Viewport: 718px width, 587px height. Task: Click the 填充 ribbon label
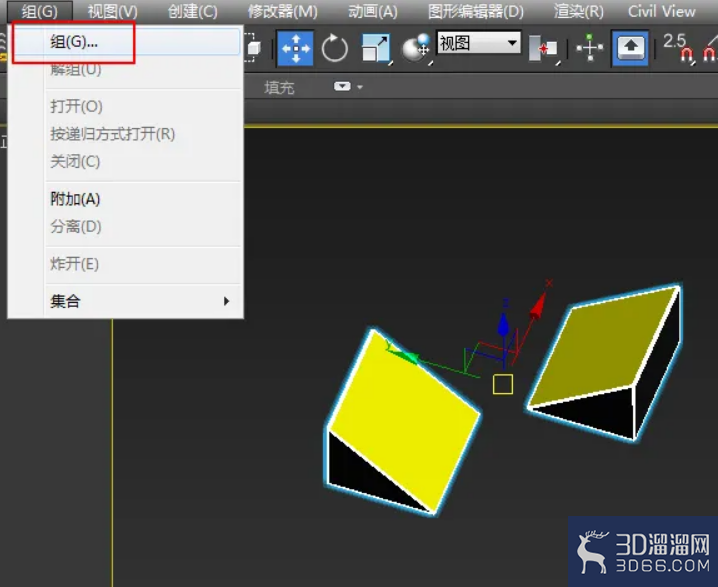(x=279, y=87)
